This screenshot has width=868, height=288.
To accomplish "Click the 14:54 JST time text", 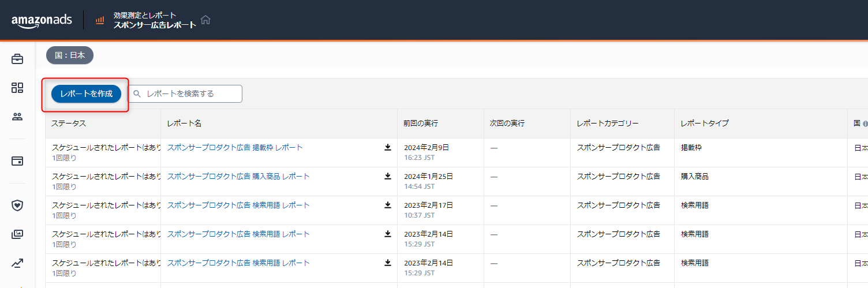I will click(x=420, y=186).
